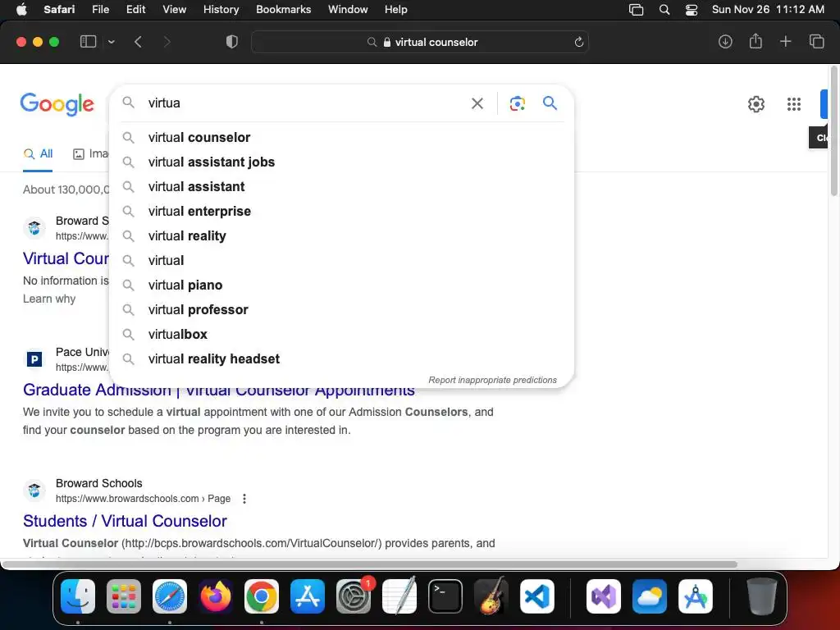Clear the search box with X icon
Image resolution: width=840 pixels, height=630 pixels.
click(477, 103)
